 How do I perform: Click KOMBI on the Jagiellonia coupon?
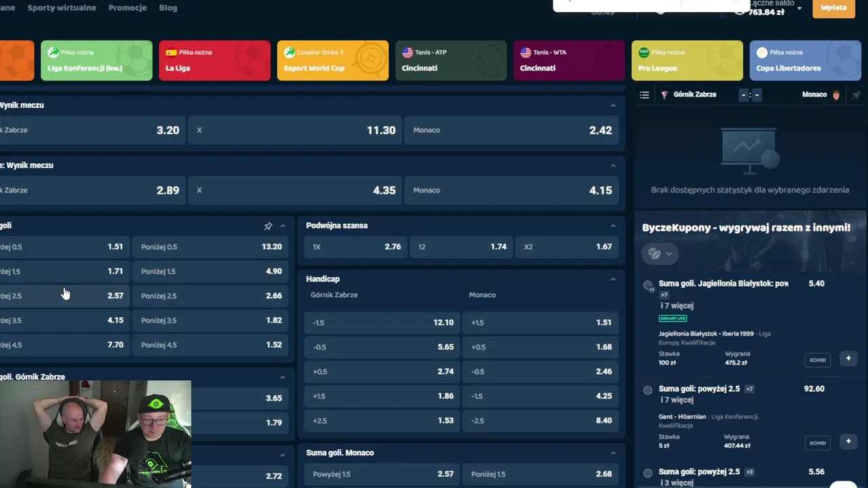click(818, 360)
